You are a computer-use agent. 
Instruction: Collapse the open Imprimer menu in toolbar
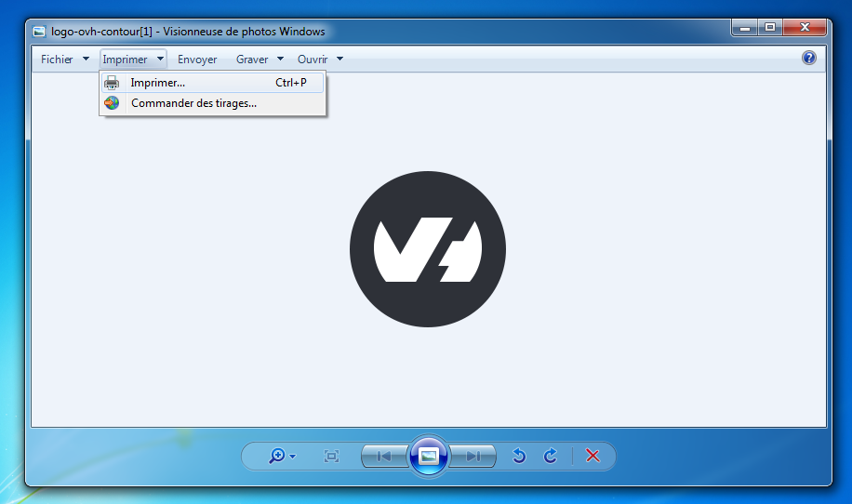133,60
